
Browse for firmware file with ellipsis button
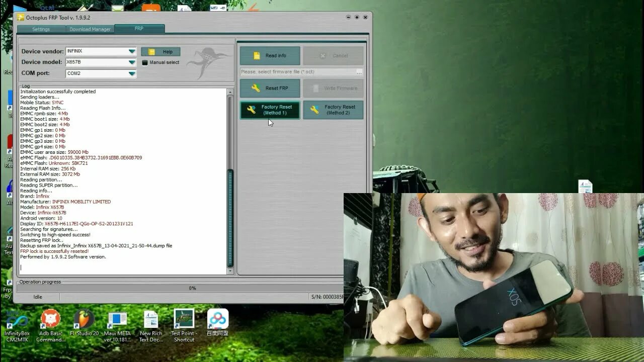(x=359, y=72)
